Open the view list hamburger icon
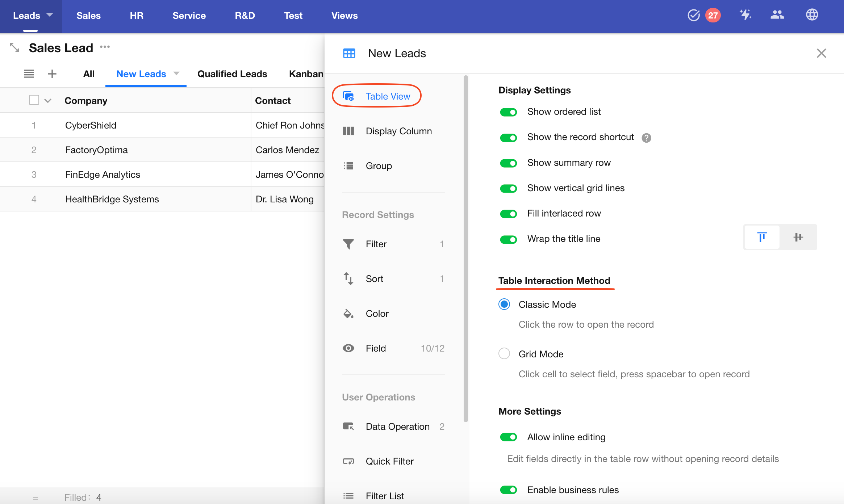Viewport: 844px width, 504px height. 29,74
